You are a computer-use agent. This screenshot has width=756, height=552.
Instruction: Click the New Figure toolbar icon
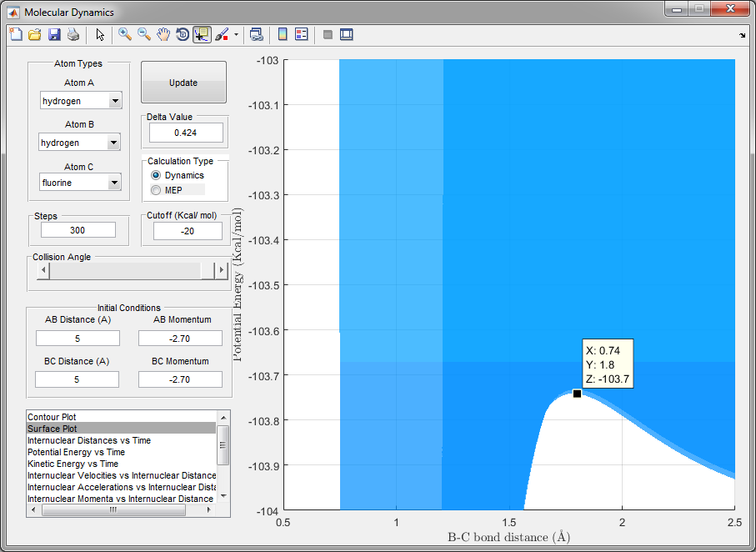(x=16, y=34)
